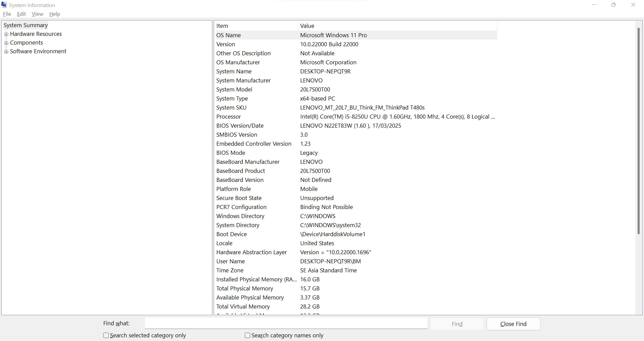This screenshot has width=644, height=341.
Task: Select System Summary in the tree
Action: tap(25, 25)
